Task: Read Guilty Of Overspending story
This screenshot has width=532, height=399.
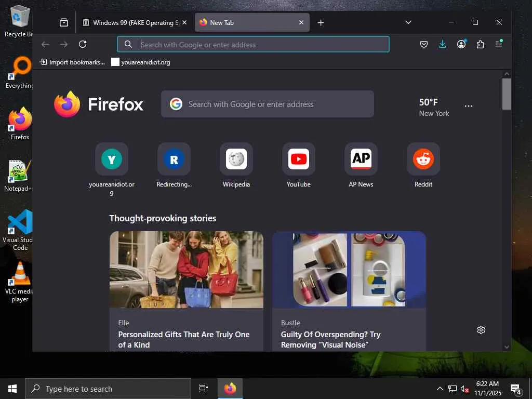Action: 330,339
